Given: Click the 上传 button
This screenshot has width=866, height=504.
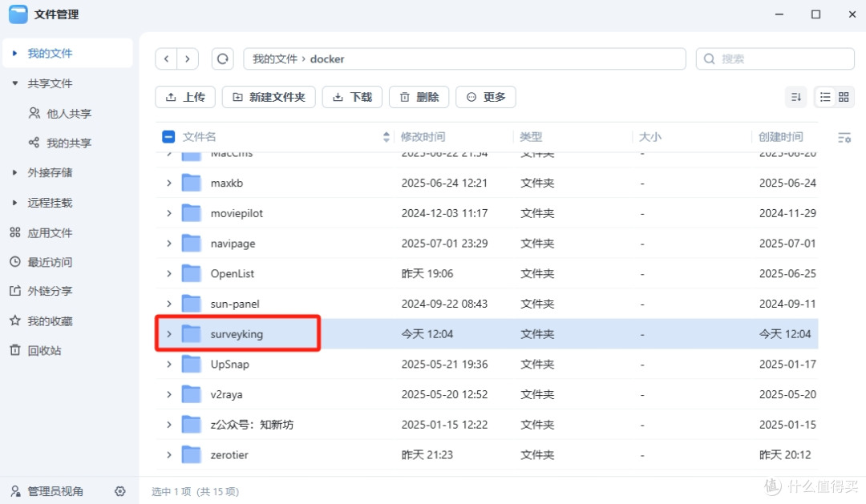Looking at the screenshot, I should click(x=185, y=96).
